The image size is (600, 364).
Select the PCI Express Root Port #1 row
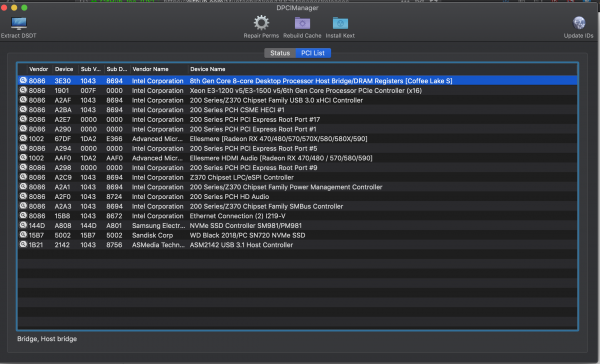point(297,129)
